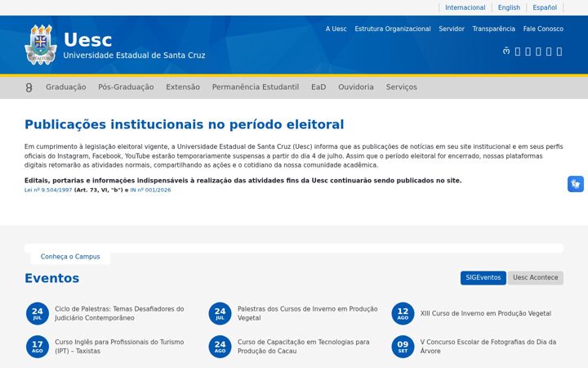This screenshot has height=368, width=588.
Task: Open Curso Inglês para Profissionais do Turismo event
Action: (119, 347)
